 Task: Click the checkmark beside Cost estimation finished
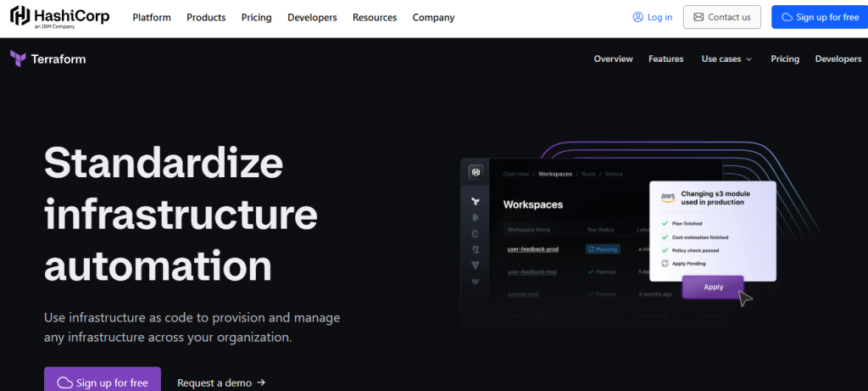pyautogui.click(x=665, y=237)
